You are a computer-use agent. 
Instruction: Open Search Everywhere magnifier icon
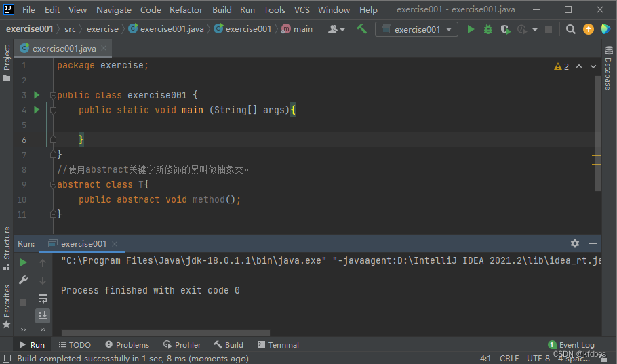point(571,29)
